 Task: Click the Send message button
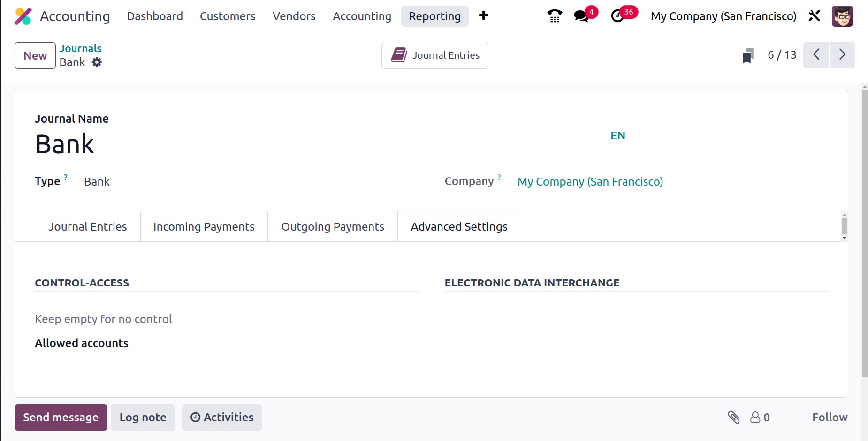(61, 417)
